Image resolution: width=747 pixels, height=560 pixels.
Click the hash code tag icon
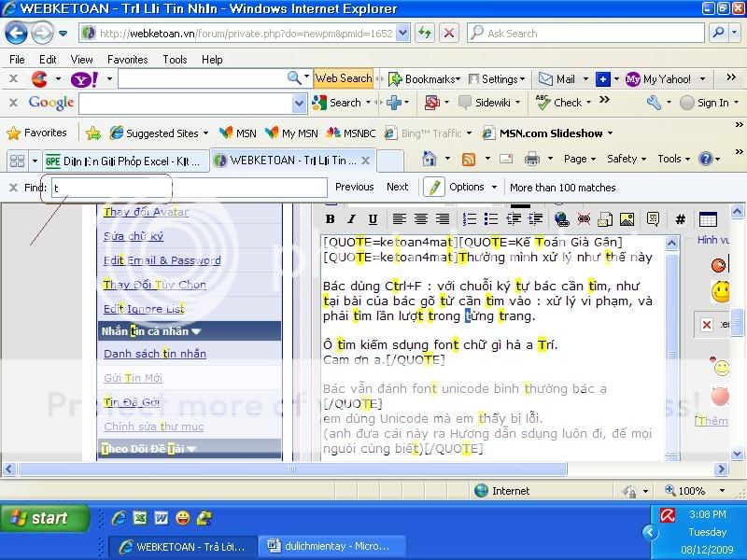pyautogui.click(x=680, y=219)
